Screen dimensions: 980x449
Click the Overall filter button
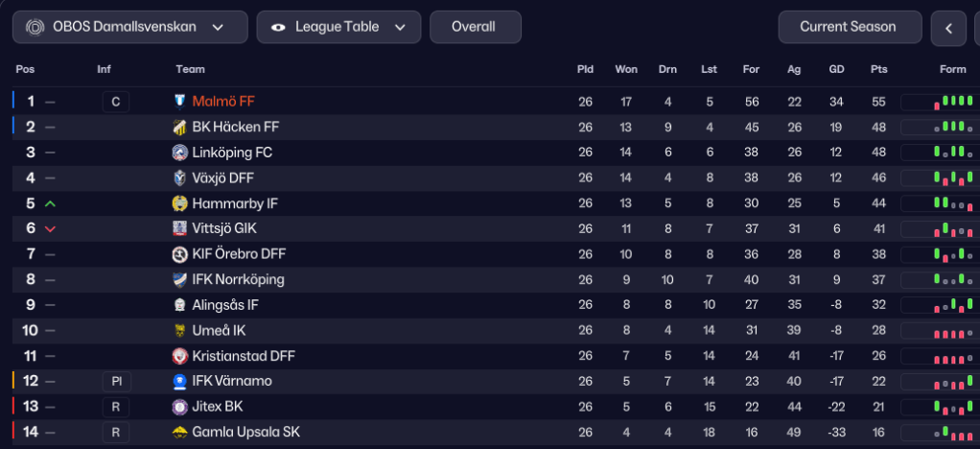pos(475,27)
